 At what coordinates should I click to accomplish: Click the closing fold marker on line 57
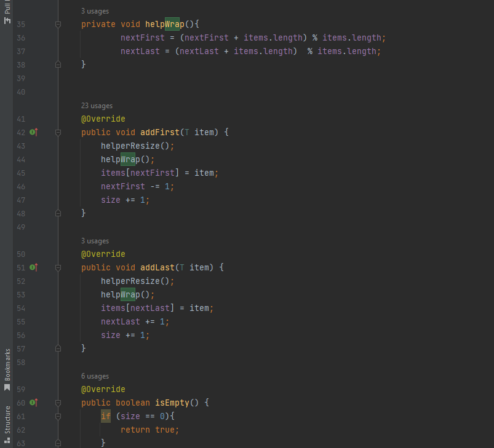point(58,348)
